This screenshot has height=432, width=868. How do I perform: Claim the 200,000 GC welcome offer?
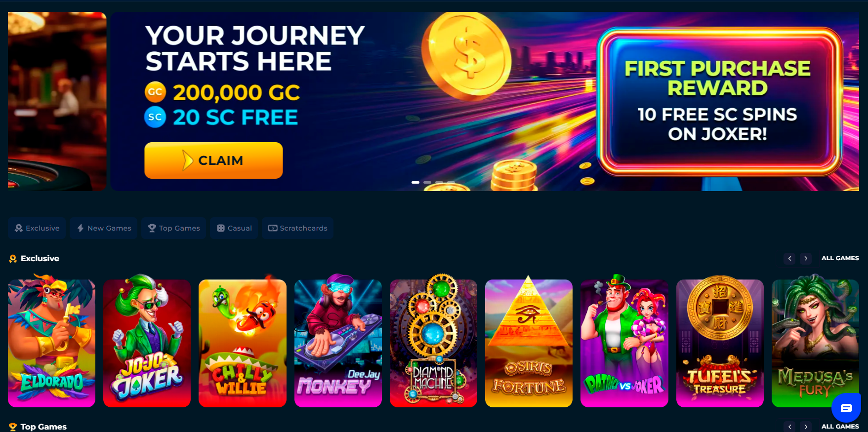213,160
